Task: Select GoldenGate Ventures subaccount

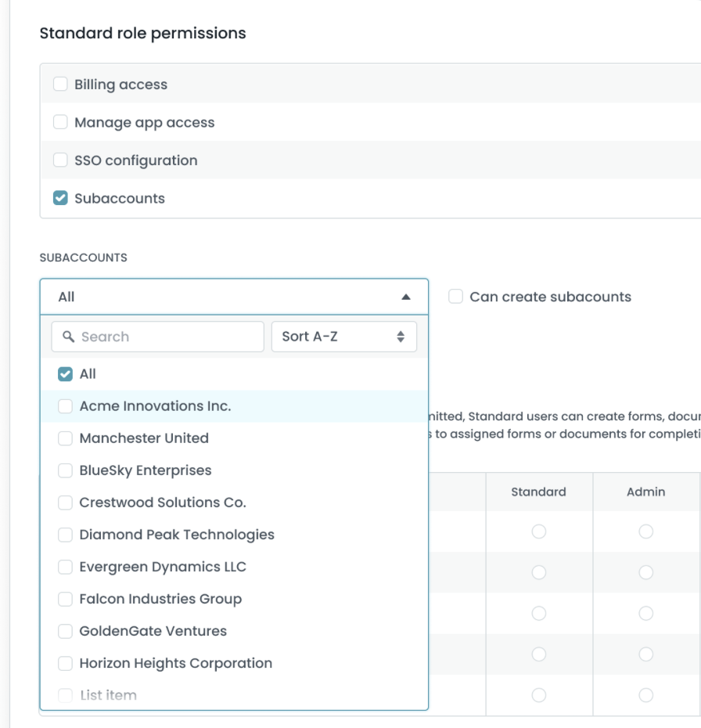Action: click(x=66, y=631)
